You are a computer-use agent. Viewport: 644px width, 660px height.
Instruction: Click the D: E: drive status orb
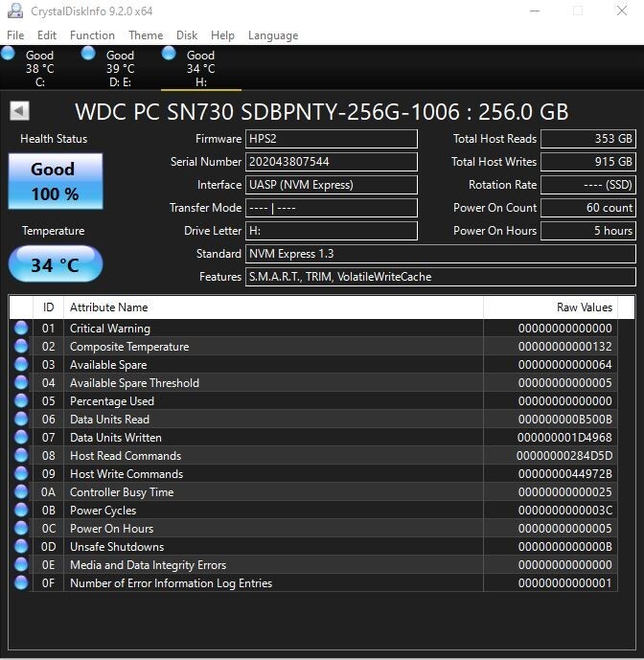coord(88,54)
